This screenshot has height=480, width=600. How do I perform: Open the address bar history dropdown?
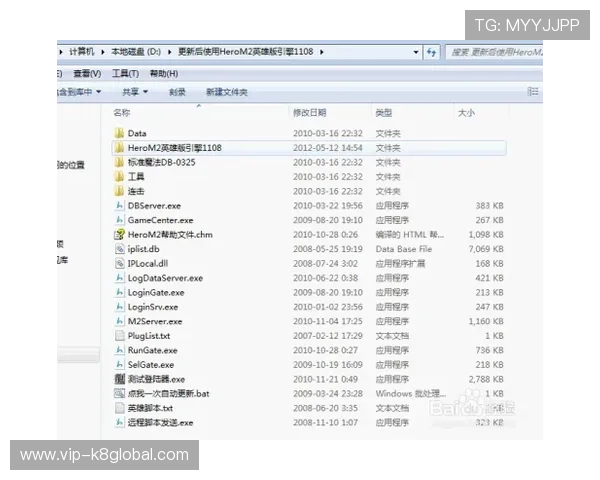tap(416, 52)
